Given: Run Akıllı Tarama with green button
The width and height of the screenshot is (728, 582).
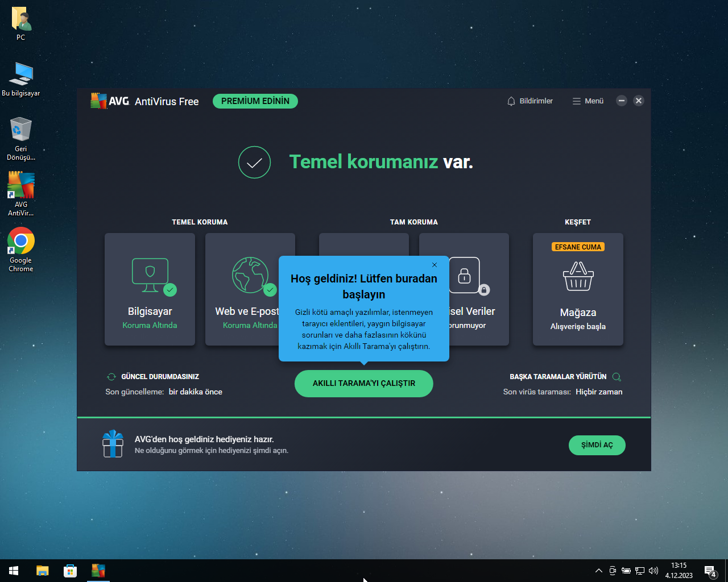Looking at the screenshot, I should pyautogui.click(x=364, y=383).
